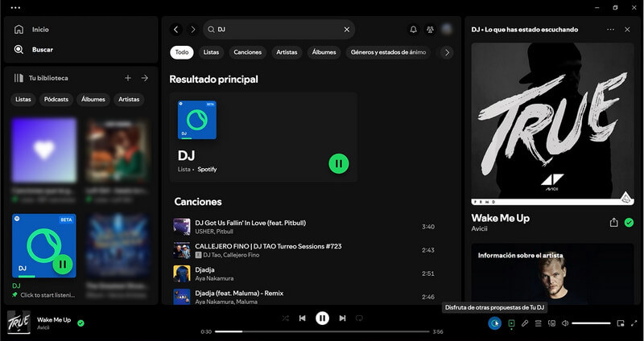Screen dimensions: 644x341
Task: Toggle the now playing view icon
Action: pos(511,323)
